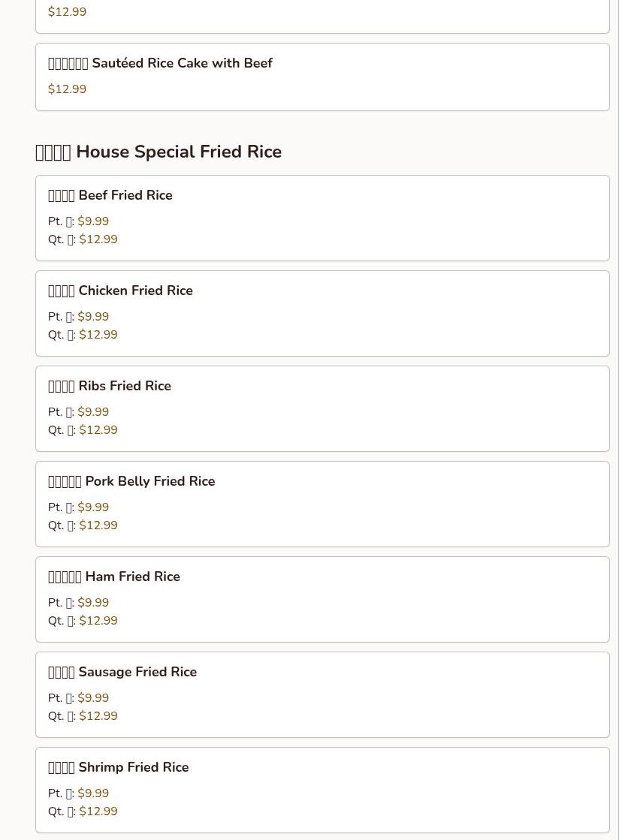Open the Beef Fried Rice item
This screenshot has height=840, width=634.
click(110, 196)
